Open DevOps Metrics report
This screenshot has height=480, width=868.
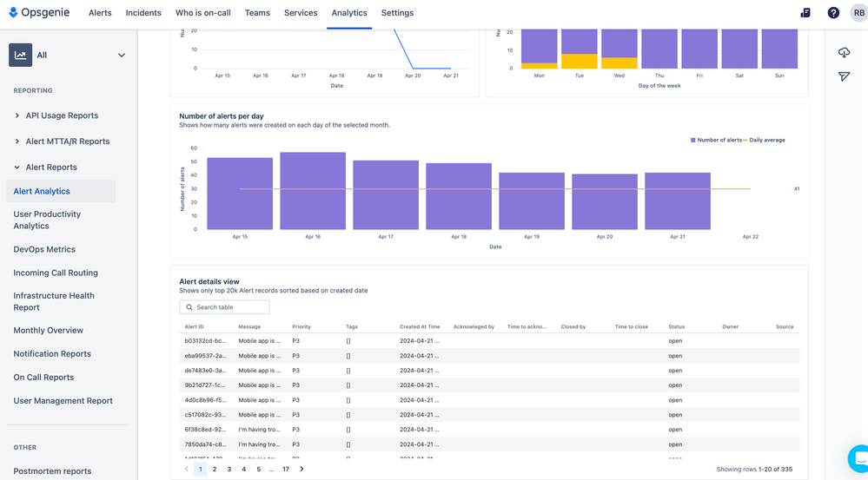(44, 249)
